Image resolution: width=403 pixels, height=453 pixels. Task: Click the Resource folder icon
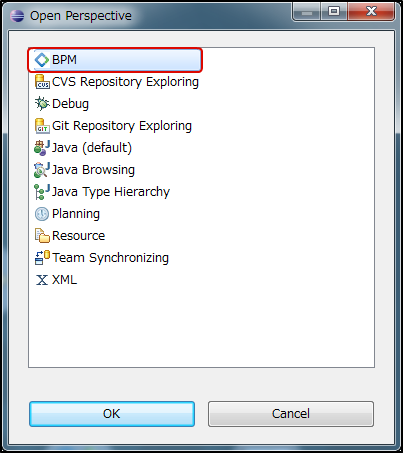click(x=42, y=236)
